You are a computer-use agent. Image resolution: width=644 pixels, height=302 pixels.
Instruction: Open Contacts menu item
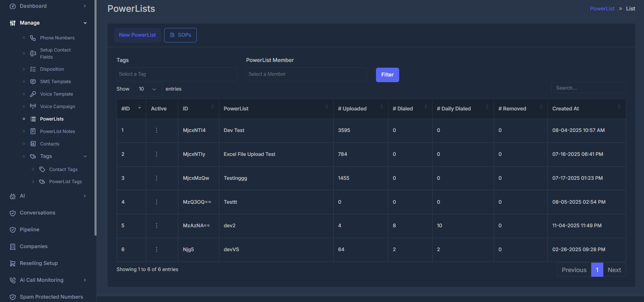[x=49, y=144]
